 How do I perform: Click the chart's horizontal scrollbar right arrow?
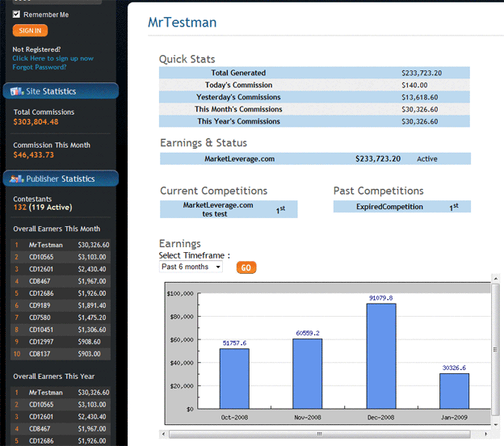click(x=485, y=434)
